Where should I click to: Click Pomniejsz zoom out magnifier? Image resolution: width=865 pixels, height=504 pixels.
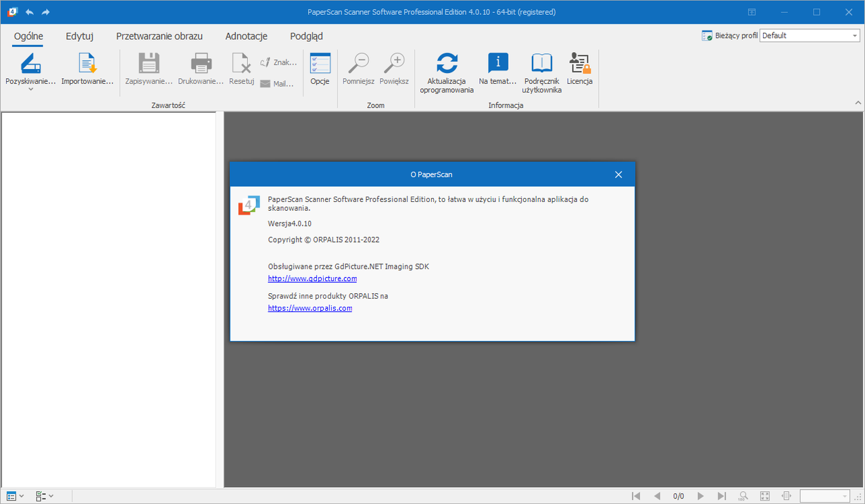(x=358, y=63)
